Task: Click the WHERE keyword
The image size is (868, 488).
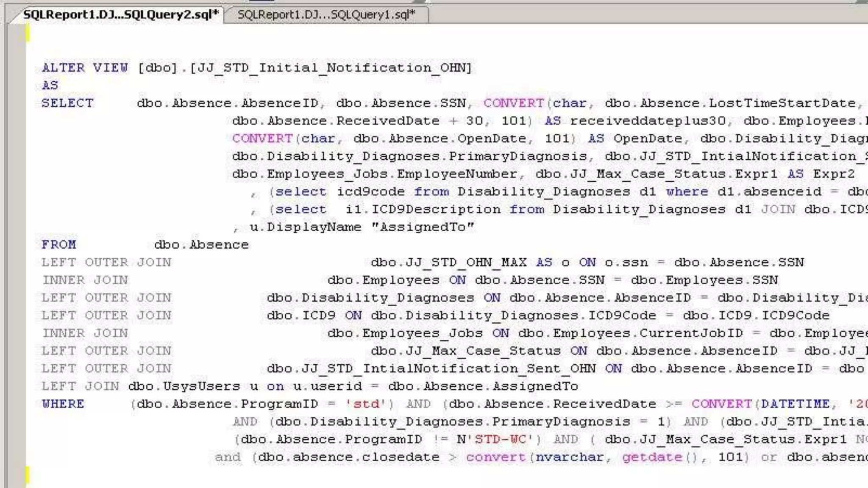Action: 63,404
